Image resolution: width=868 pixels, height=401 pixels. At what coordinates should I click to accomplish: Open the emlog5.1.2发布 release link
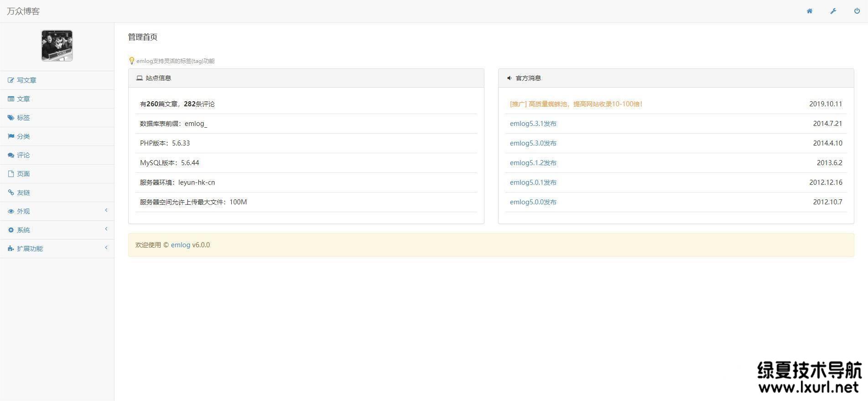point(533,163)
